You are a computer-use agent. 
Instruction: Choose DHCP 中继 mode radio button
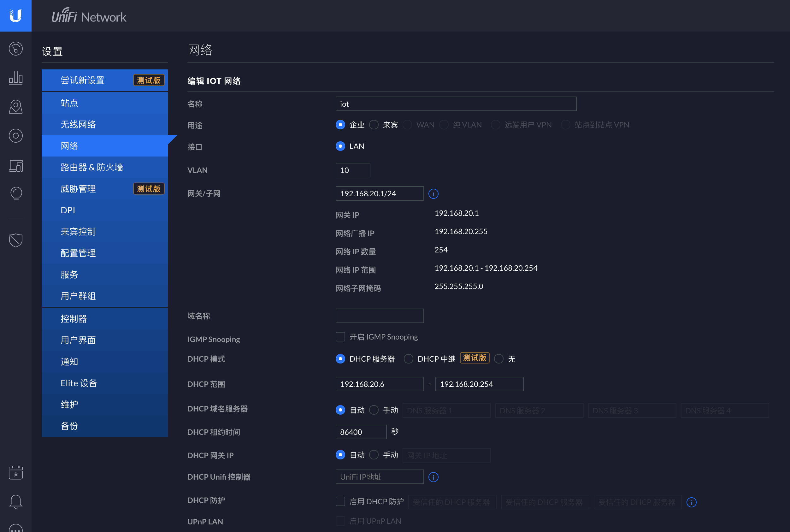[x=408, y=359]
